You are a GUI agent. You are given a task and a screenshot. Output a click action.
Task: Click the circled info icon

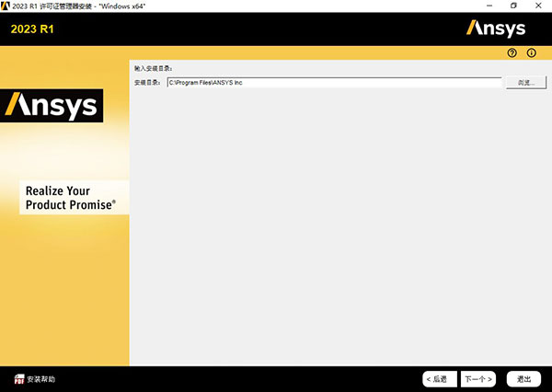click(531, 53)
